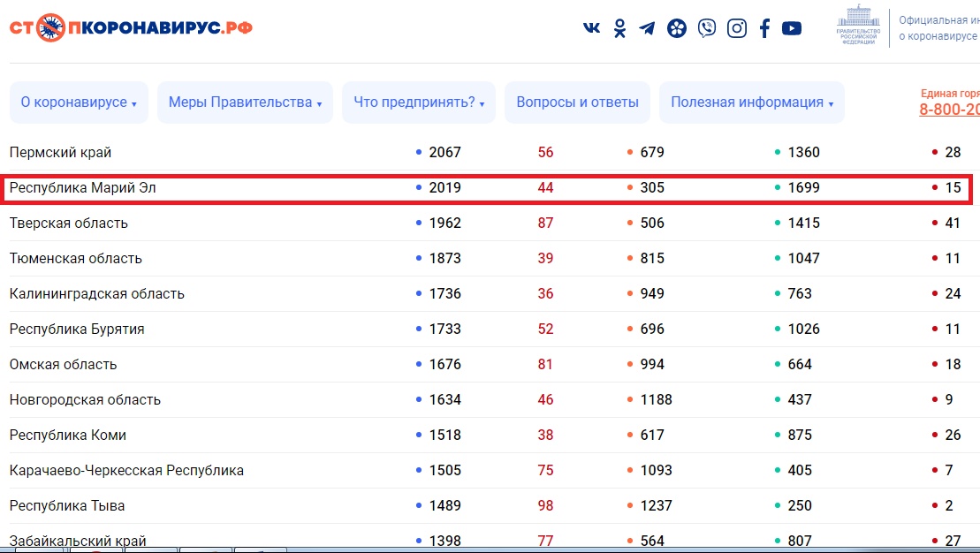Open the Что предпринять? dropdown
The width and height of the screenshot is (980, 553).
click(x=419, y=102)
